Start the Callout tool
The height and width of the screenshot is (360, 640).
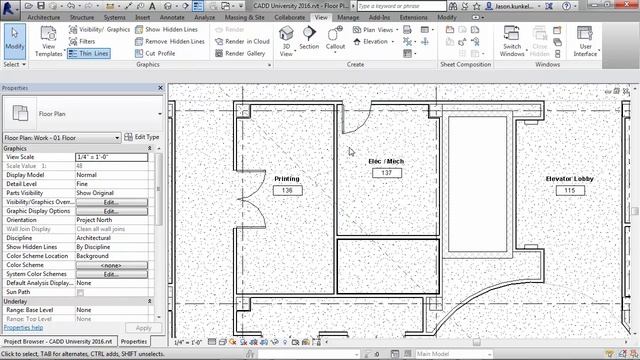point(335,39)
